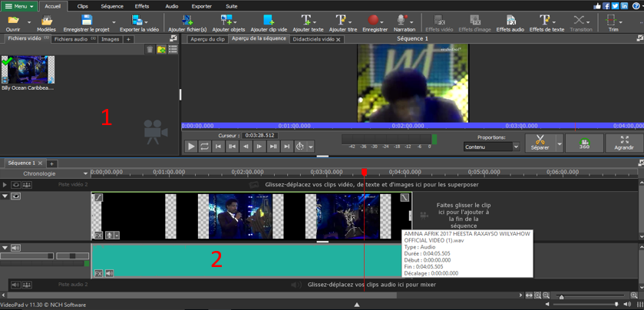Screen dimensions: 644x310
Task: Open the Aperçu du clip tab
Action: [208, 39]
